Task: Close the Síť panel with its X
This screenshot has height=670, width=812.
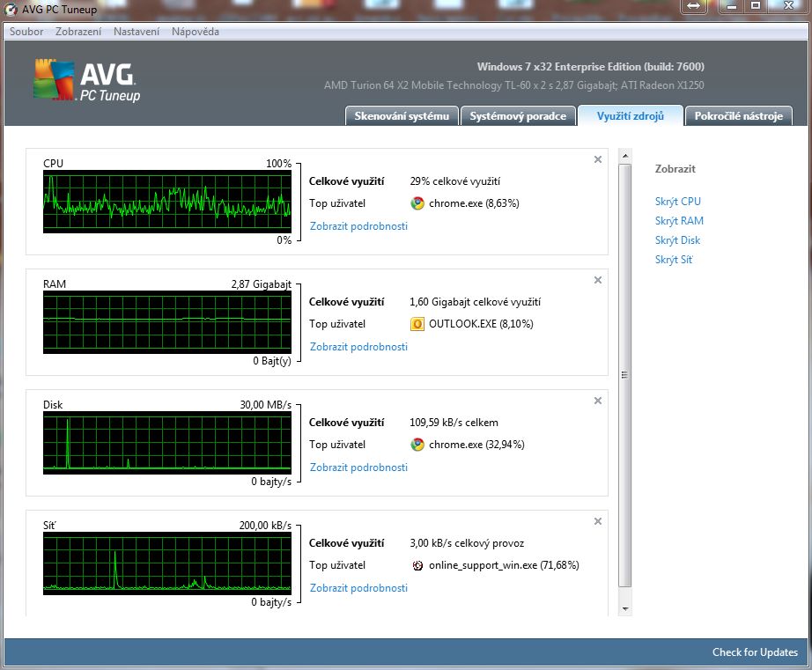Action: (598, 521)
